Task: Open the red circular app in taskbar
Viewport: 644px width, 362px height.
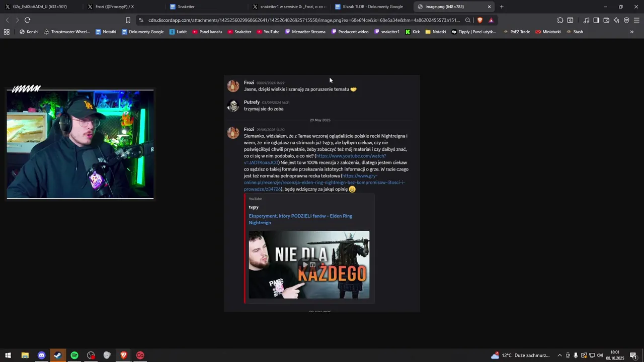Action: (140, 355)
